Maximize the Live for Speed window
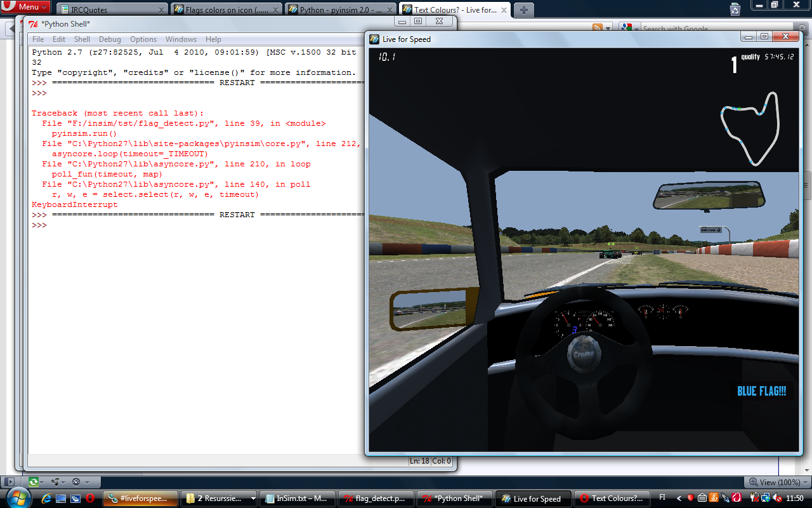The width and height of the screenshot is (812, 508). (x=764, y=37)
